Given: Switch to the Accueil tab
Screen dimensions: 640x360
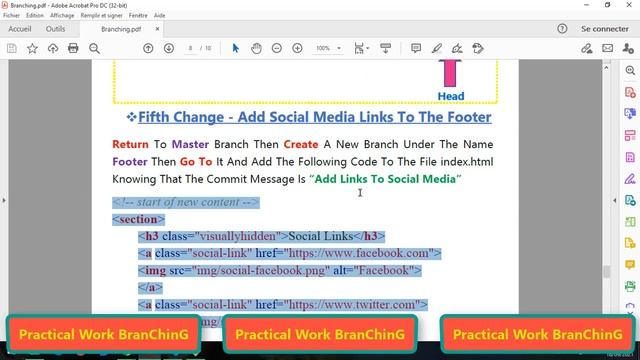Looking at the screenshot, I should pyautogui.click(x=20, y=29).
